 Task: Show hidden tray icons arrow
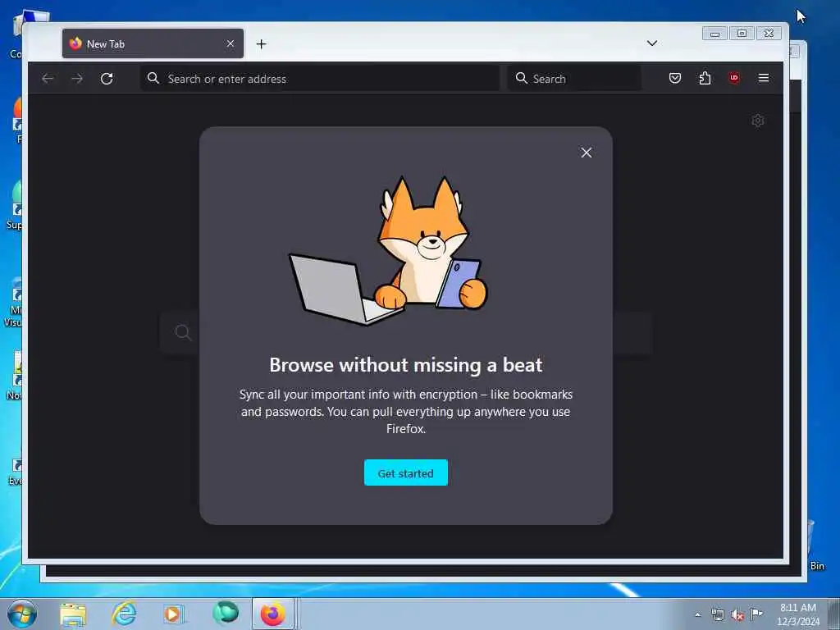point(697,615)
